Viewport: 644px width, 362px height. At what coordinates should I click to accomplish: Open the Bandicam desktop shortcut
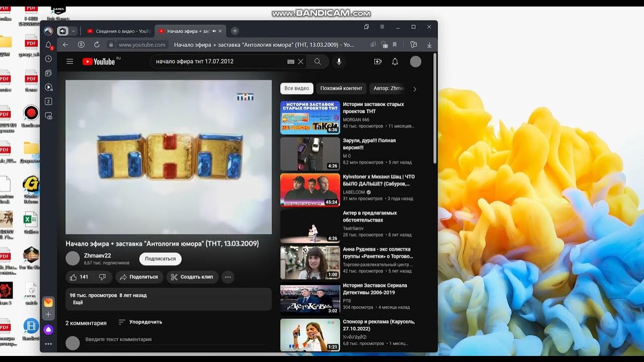[x=31, y=116]
